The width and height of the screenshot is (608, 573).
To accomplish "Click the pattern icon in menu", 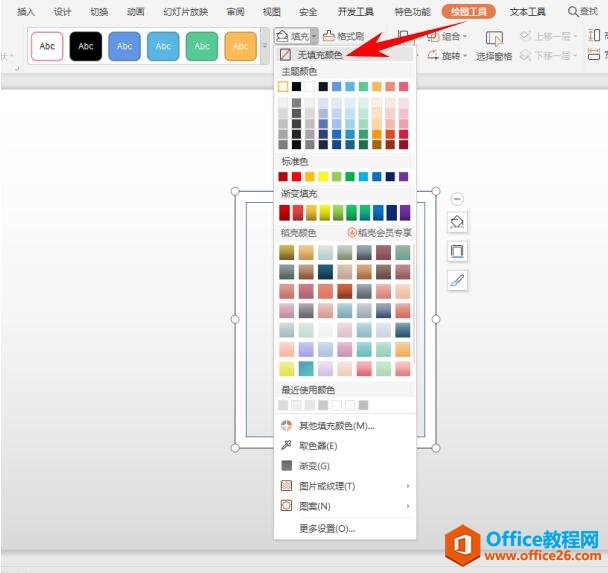I will point(286,506).
